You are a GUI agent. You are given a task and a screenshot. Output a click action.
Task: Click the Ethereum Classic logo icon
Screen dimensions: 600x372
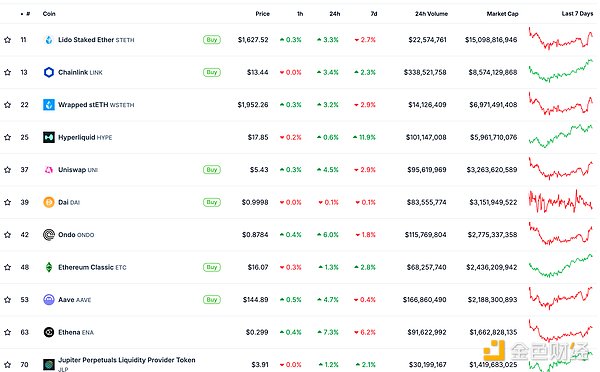pyautogui.click(x=49, y=267)
